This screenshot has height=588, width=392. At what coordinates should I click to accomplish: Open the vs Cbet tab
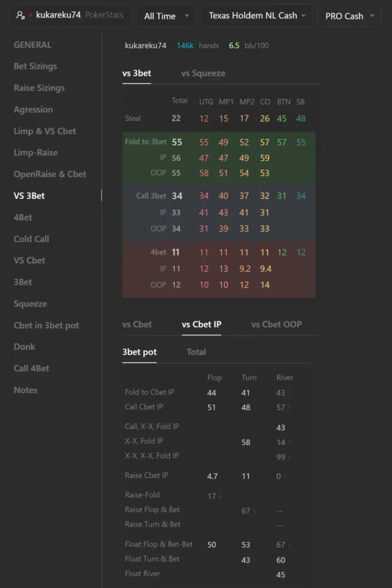(x=137, y=324)
